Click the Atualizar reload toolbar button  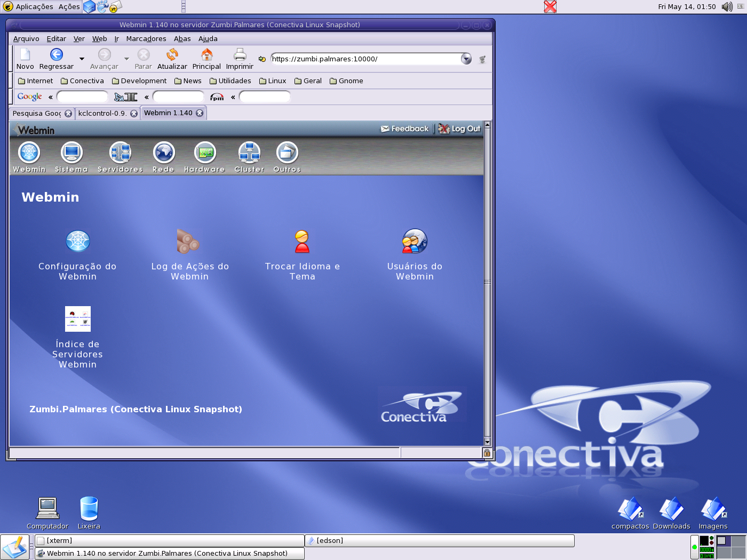(172, 59)
